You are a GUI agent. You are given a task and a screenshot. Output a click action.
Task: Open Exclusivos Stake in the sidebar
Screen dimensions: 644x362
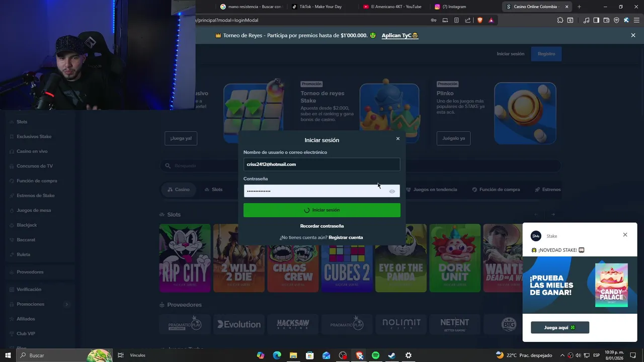34,137
